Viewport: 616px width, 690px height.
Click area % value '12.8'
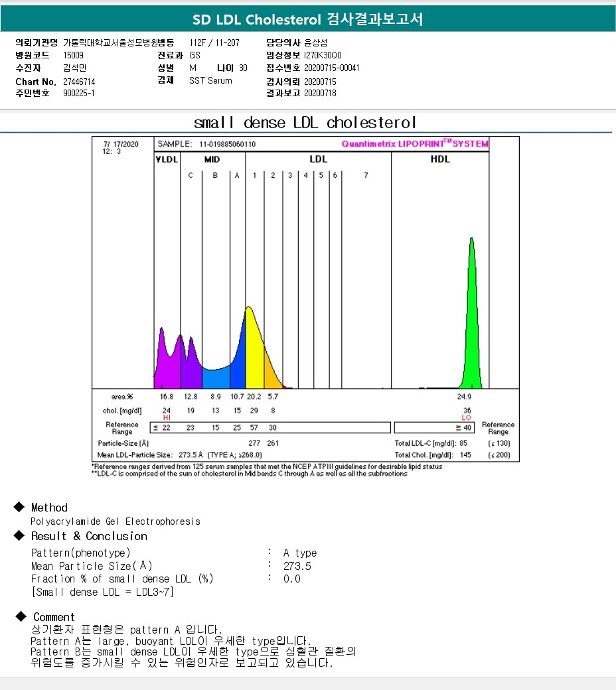point(191,397)
